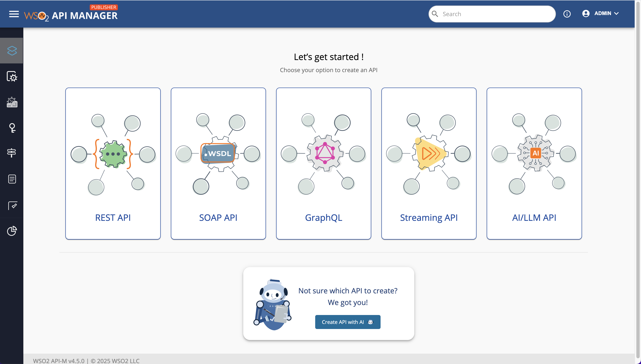This screenshot has height=364, width=641.
Task: Click the info circle icon in header
Action: 567,14
